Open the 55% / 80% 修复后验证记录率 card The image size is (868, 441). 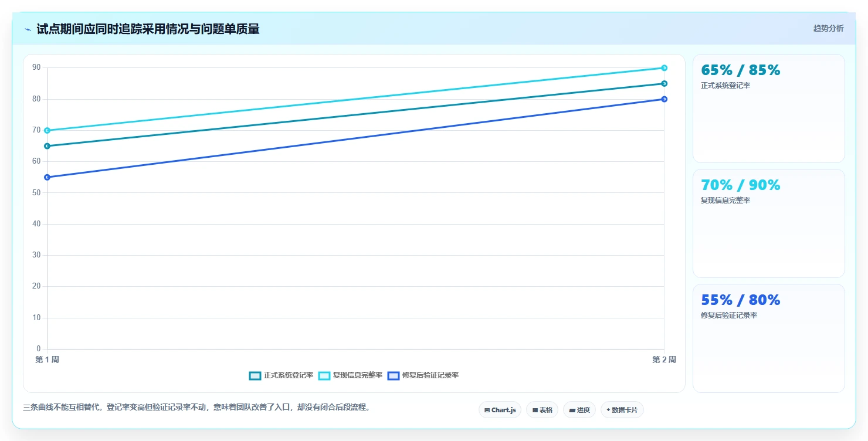(x=769, y=338)
